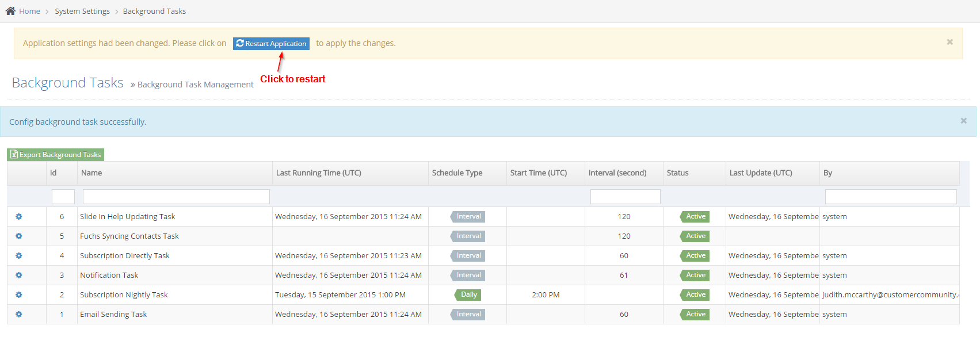The width and height of the screenshot is (980, 356).
Task: Click the Restart Application button
Action: (x=271, y=44)
